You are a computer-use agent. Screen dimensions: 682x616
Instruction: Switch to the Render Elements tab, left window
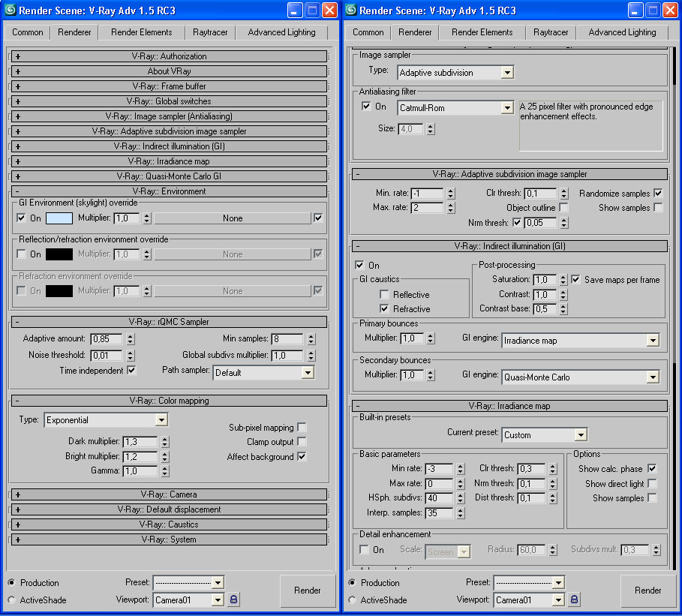141,32
